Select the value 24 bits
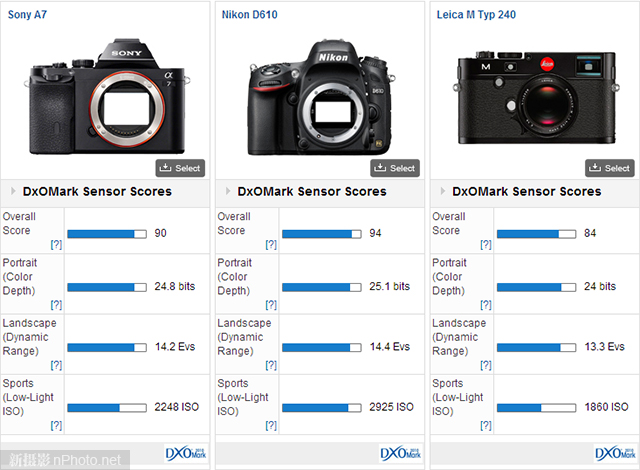Viewport: 640px width, 470px height. (600, 286)
